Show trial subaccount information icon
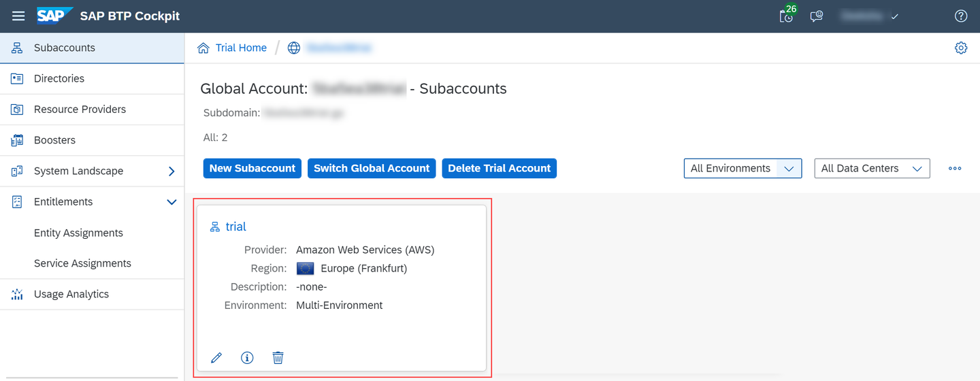The image size is (980, 381). click(247, 357)
